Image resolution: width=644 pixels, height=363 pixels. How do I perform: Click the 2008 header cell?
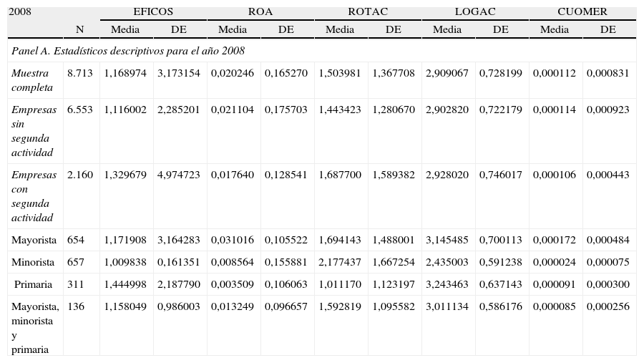[21, 11]
